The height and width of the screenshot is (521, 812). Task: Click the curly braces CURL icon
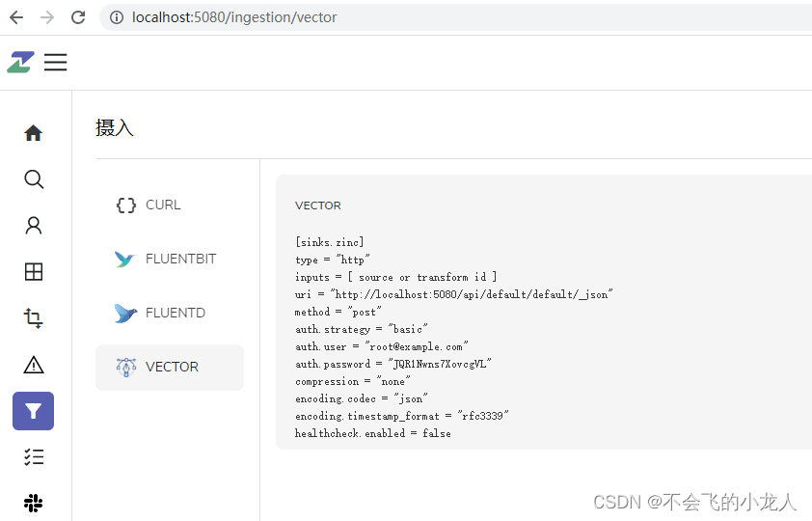pyautogui.click(x=125, y=206)
